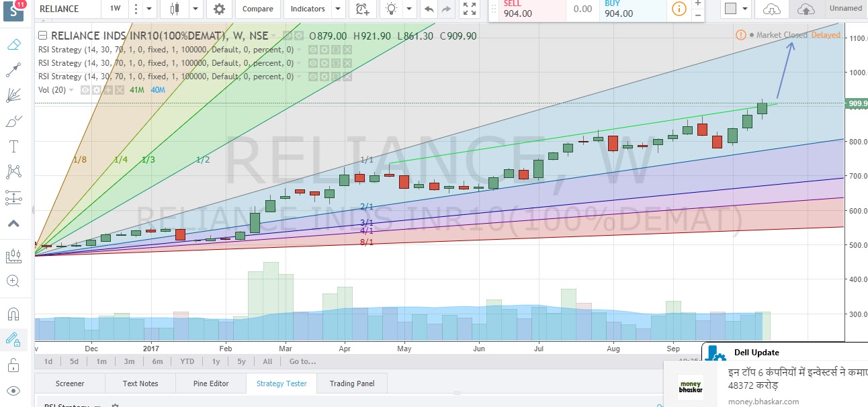Toggle visibility of the first RSI Strategy

click(311, 49)
